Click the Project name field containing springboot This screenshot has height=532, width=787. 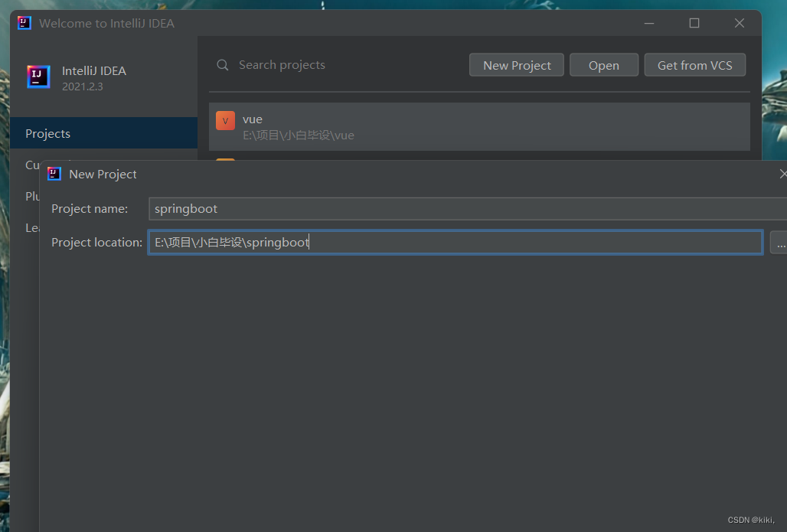coord(468,209)
